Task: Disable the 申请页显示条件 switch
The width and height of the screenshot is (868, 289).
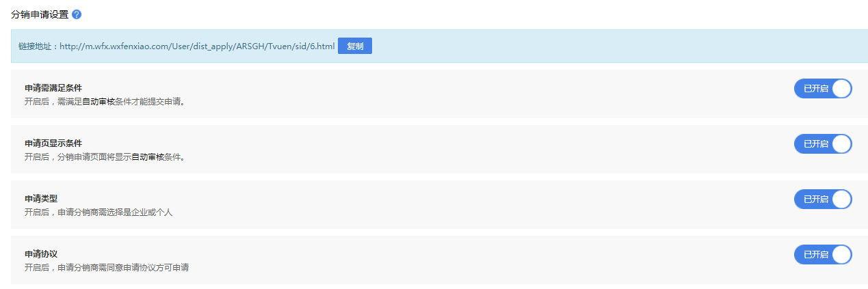Action: coord(822,143)
